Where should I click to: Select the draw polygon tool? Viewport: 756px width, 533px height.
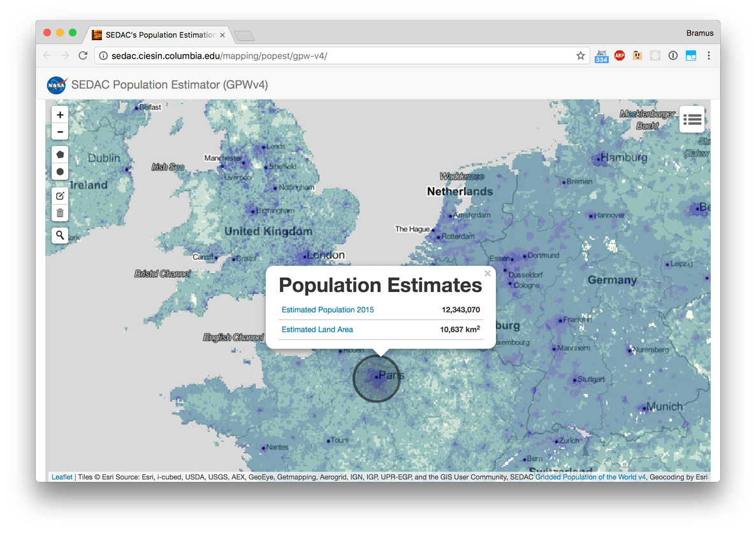[60, 154]
